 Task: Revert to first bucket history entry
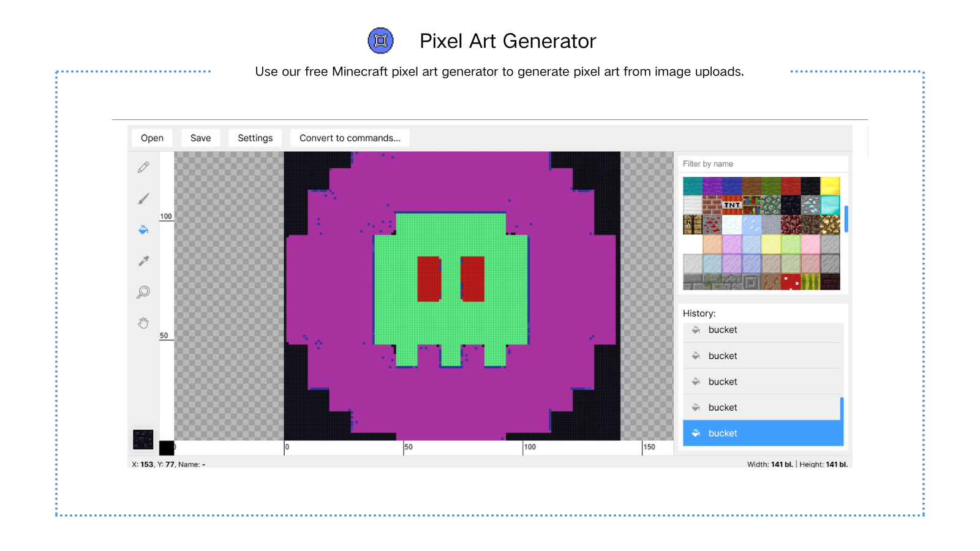click(763, 330)
